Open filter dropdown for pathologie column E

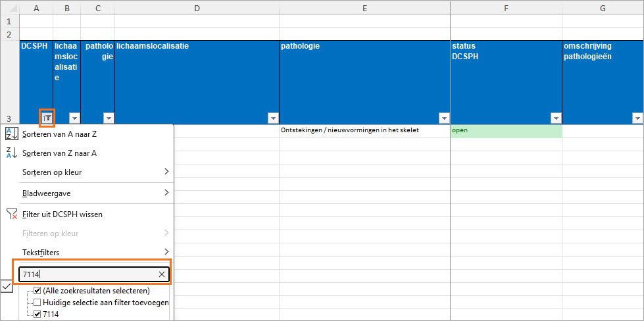[x=444, y=118]
